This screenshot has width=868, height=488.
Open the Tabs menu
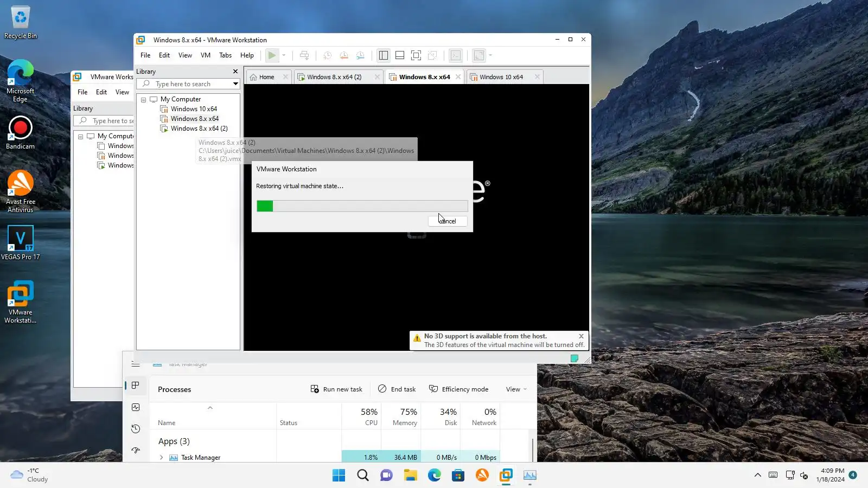(x=225, y=55)
